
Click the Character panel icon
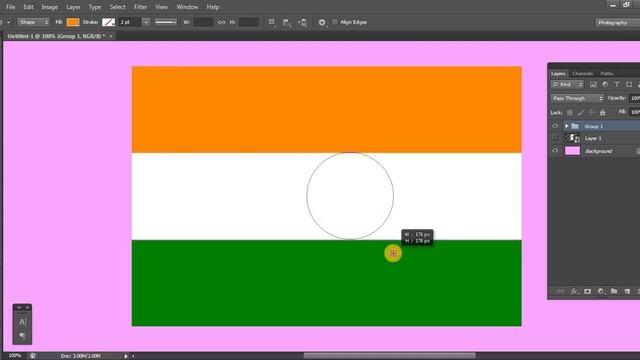22,322
